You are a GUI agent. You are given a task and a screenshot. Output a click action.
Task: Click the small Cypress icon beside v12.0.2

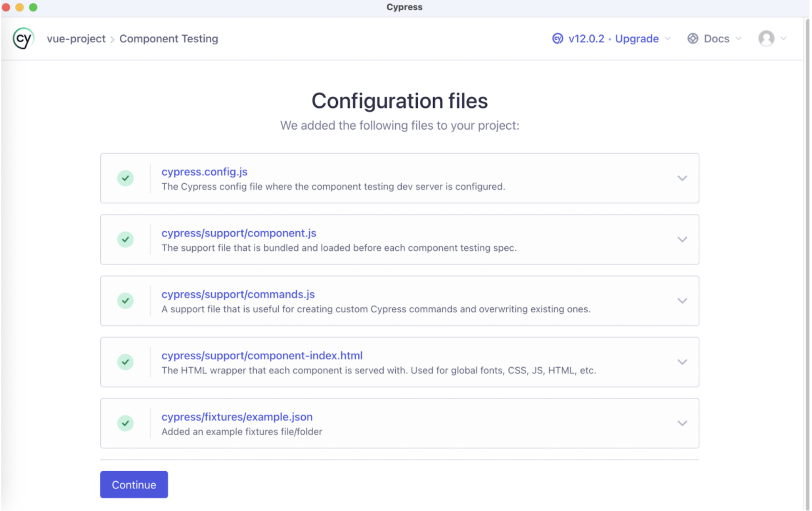[557, 38]
